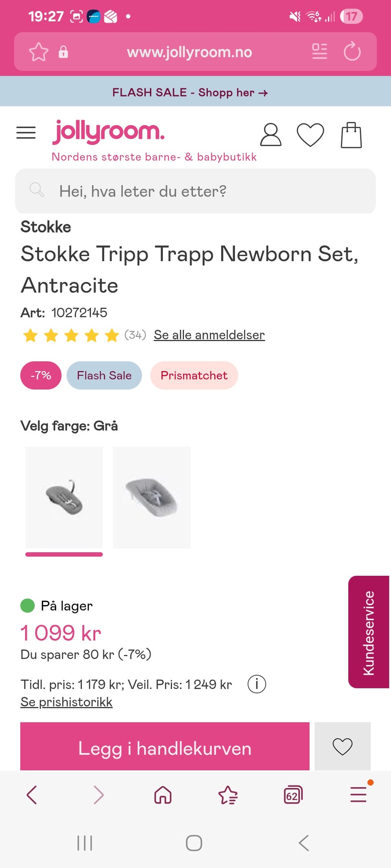391x868 pixels.
Task: Open the FLASH SALE banner
Action: 190,92
